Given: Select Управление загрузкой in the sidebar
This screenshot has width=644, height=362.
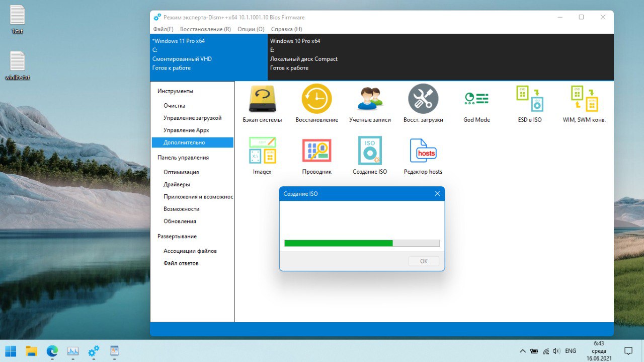Looking at the screenshot, I should (192, 118).
